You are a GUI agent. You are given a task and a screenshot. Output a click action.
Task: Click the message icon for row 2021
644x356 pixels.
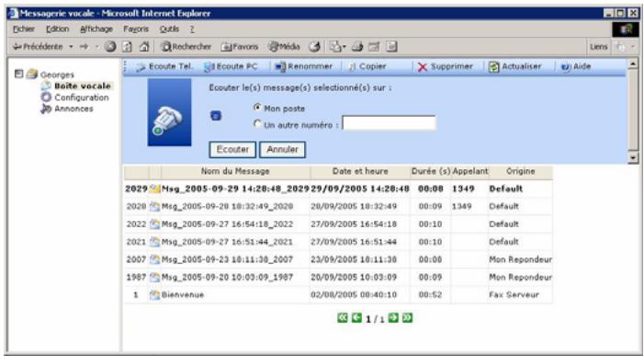click(x=154, y=242)
